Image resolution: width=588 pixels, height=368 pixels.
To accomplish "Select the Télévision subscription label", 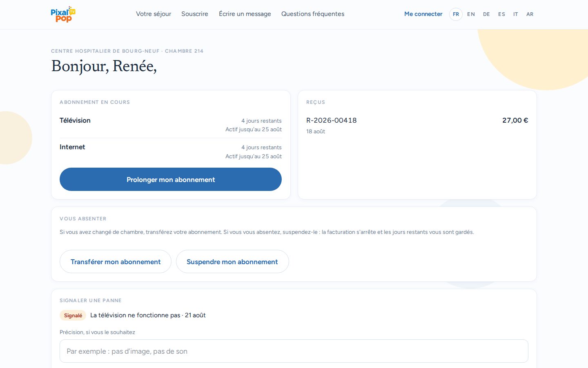I will point(75,120).
